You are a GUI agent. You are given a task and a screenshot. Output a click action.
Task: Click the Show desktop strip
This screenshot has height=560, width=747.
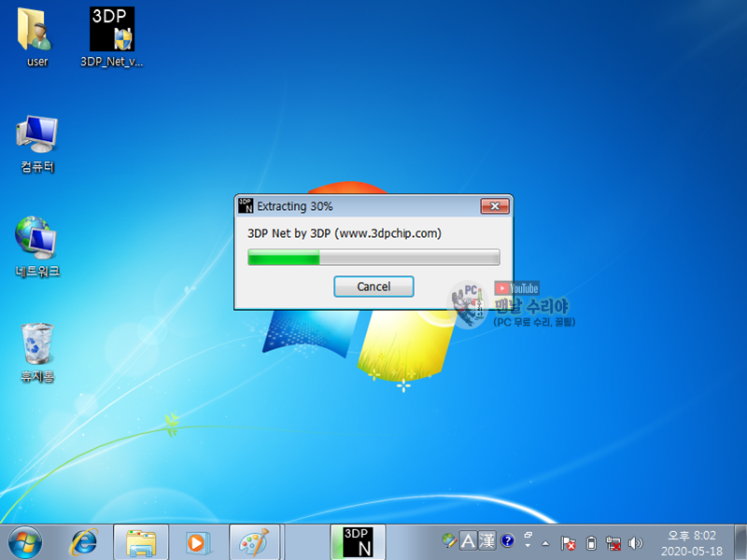[x=740, y=542]
